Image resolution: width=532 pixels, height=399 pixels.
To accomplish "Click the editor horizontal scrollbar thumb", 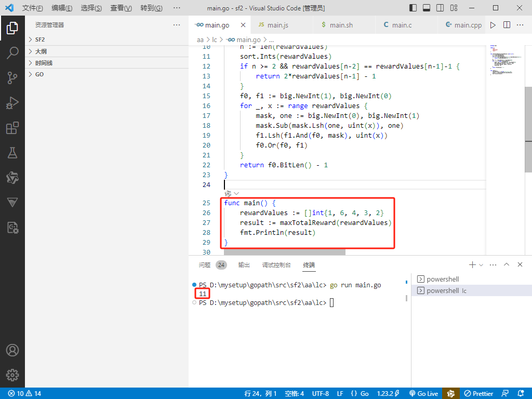I will pyautogui.click(x=284, y=252).
